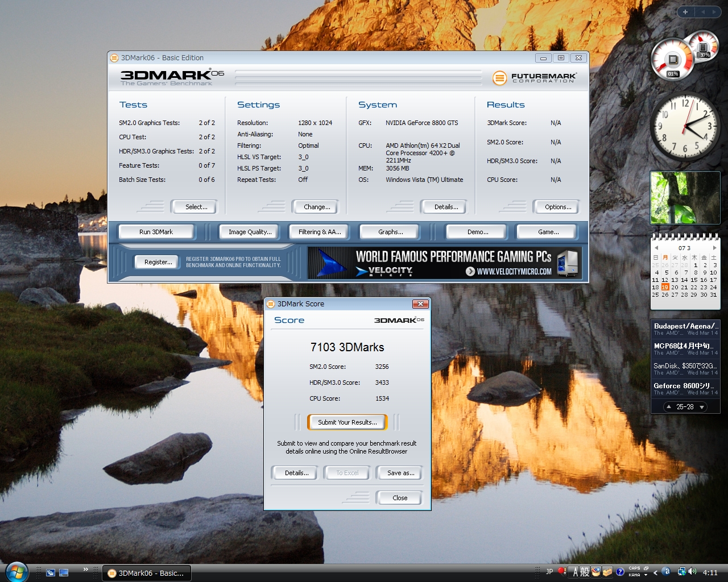The width and height of the screenshot is (728, 582).
Task: Click the blue help icon in language bar
Action: click(619, 572)
